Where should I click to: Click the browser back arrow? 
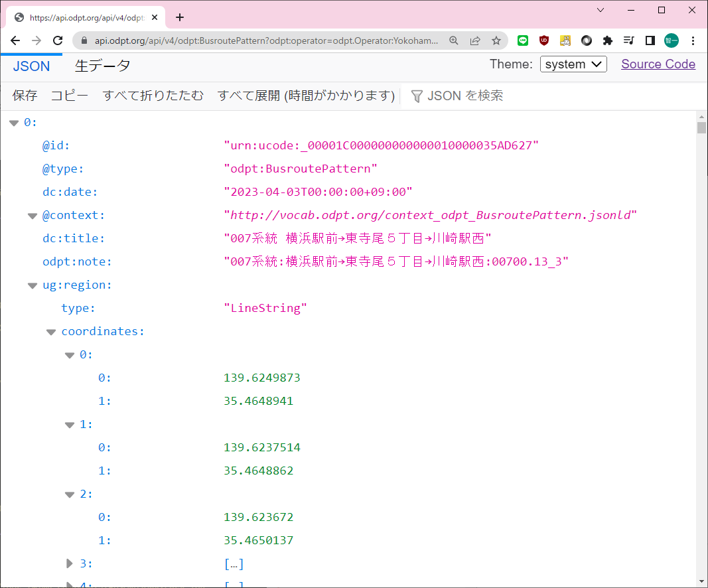pos(15,40)
